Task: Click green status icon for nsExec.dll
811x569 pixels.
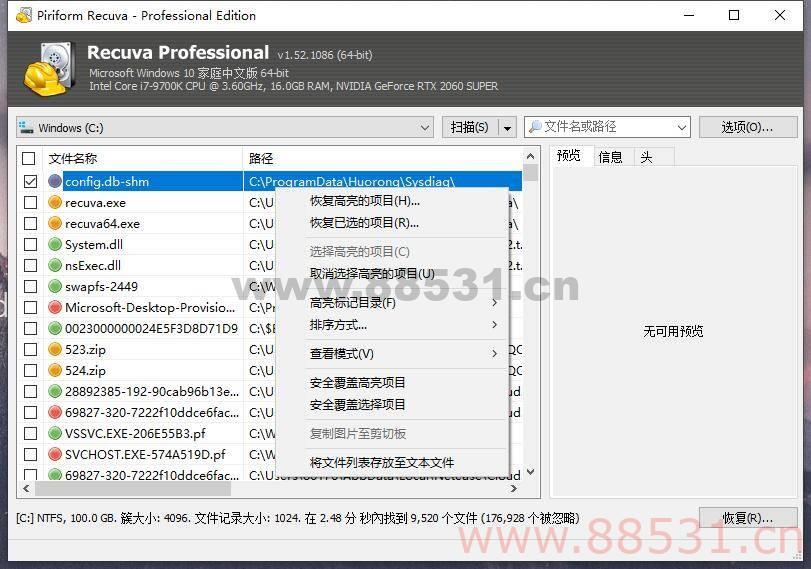Action: pos(55,265)
